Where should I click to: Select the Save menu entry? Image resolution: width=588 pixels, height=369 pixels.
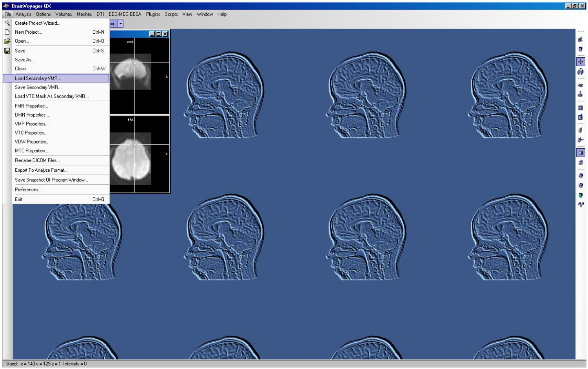(x=56, y=51)
